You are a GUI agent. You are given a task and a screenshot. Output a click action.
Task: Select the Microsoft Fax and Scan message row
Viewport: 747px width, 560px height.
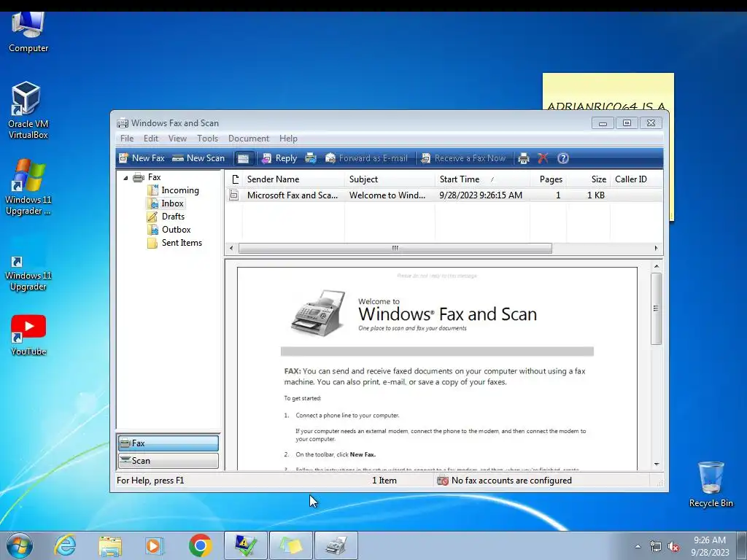444,195
